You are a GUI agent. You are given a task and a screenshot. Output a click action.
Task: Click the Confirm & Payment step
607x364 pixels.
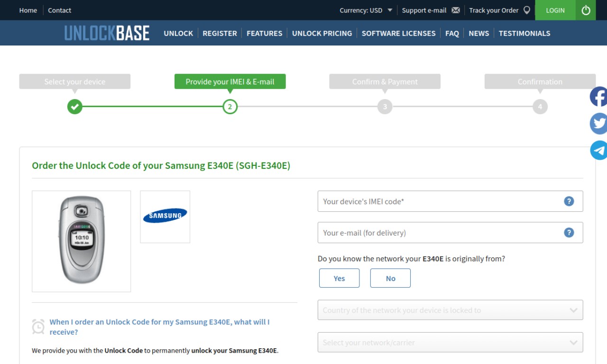coord(385,82)
